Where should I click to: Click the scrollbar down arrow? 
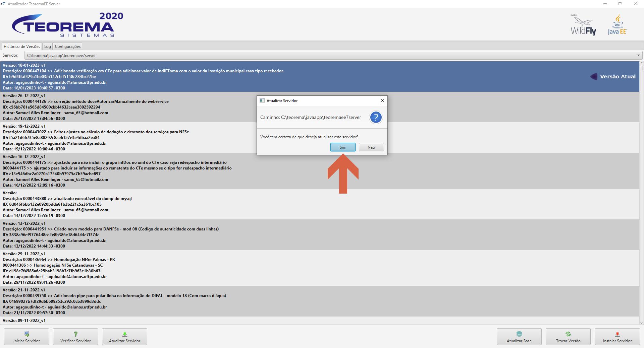[x=642, y=323]
